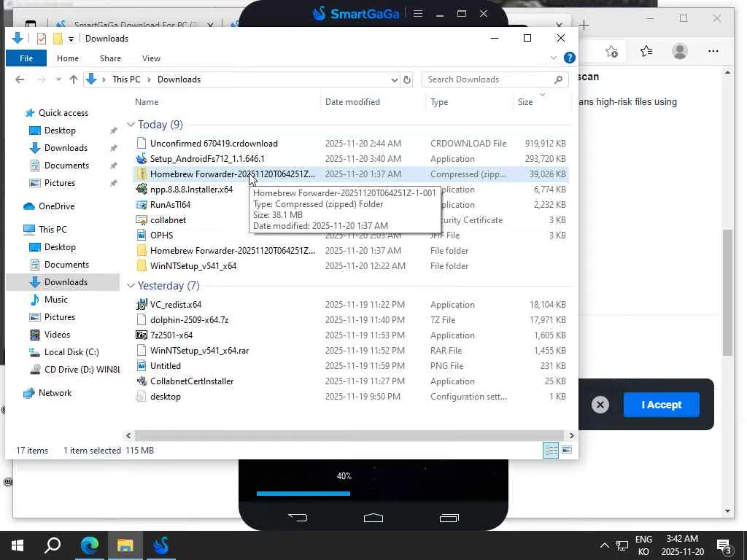This screenshot has width=747, height=560.
Task: Open recent locations dropdown arrow
Action: pyautogui.click(x=58, y=79)
